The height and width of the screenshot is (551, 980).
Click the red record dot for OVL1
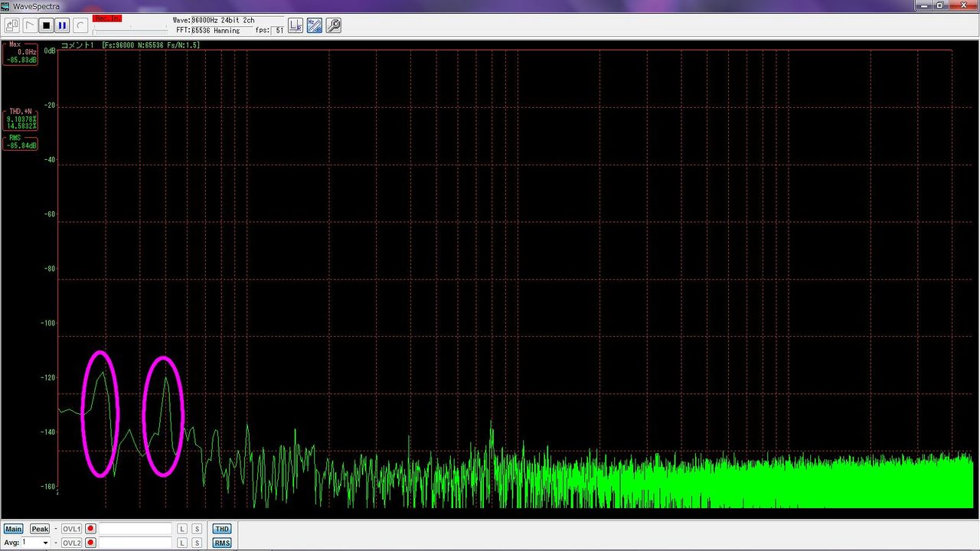(90, 529)
